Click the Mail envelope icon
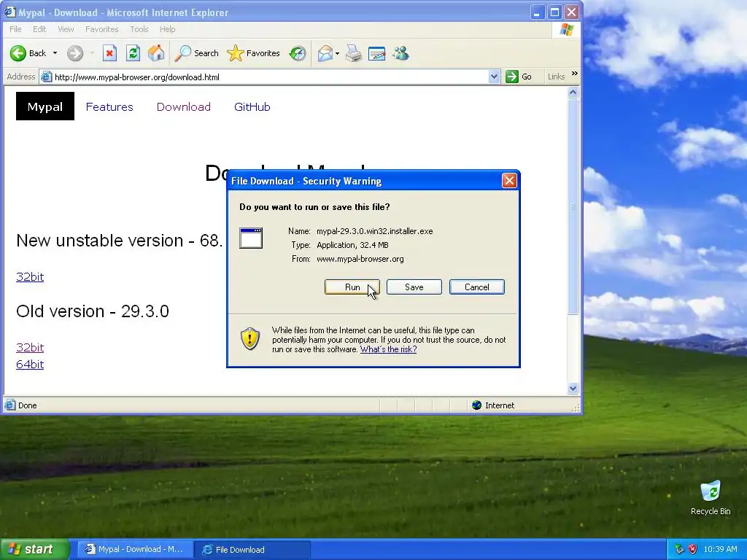Image resolution: width=747 pixels, height=560 pixels. point(325,53)
